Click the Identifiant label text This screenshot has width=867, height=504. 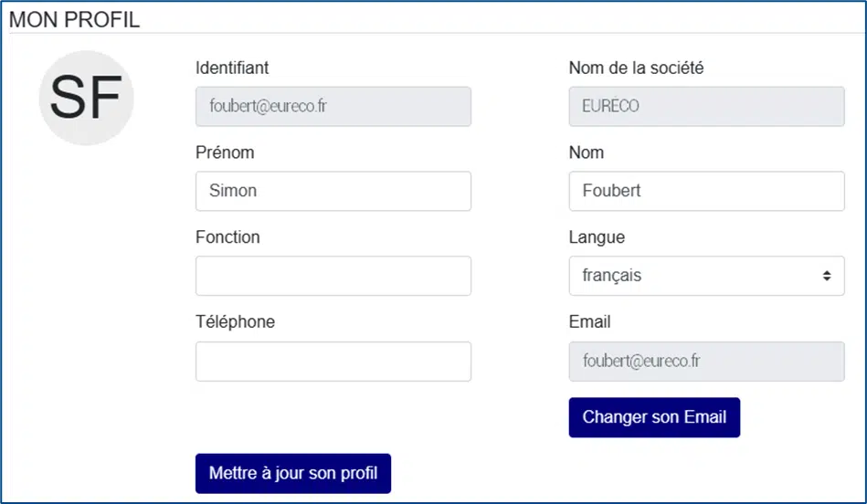click(232, 68)
